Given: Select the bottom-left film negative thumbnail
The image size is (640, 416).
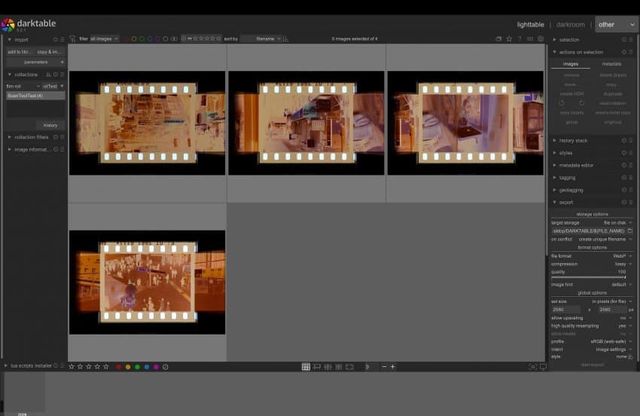Looking at the screenshot, I should coord(147,282).
